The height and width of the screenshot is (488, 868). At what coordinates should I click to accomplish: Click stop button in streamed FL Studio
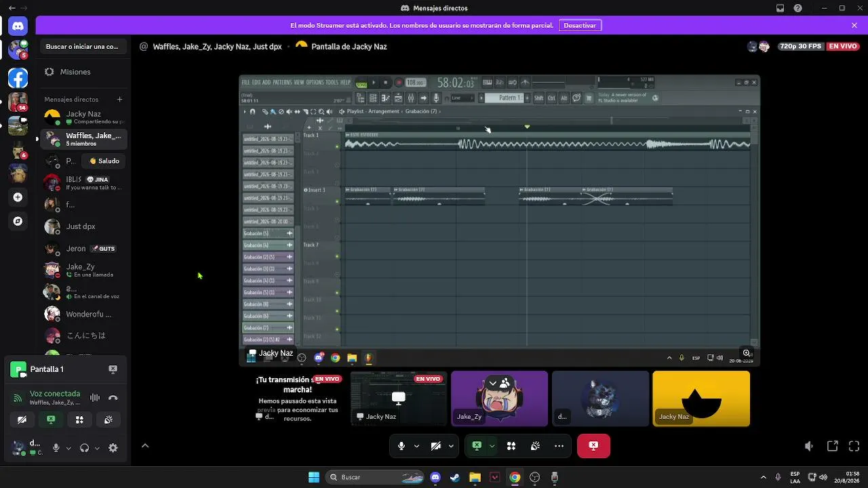385,83
